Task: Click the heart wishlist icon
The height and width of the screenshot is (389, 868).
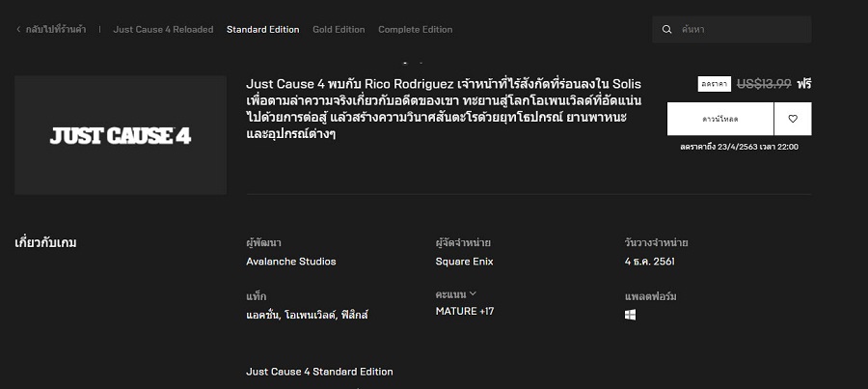Action: [x=793, y=119]
